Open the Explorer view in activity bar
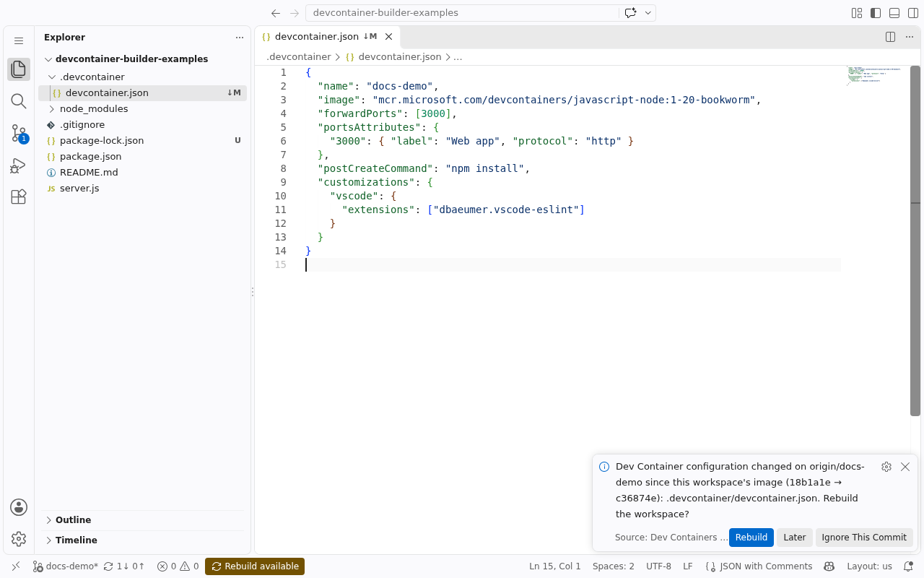 19,69
